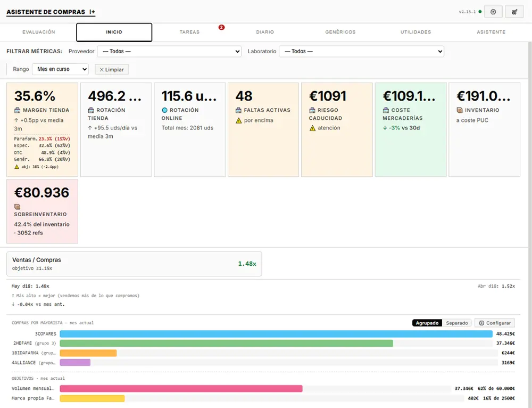
Task: Click the warning icon next to 'obj: 38%'
Action: coord(16,167)
